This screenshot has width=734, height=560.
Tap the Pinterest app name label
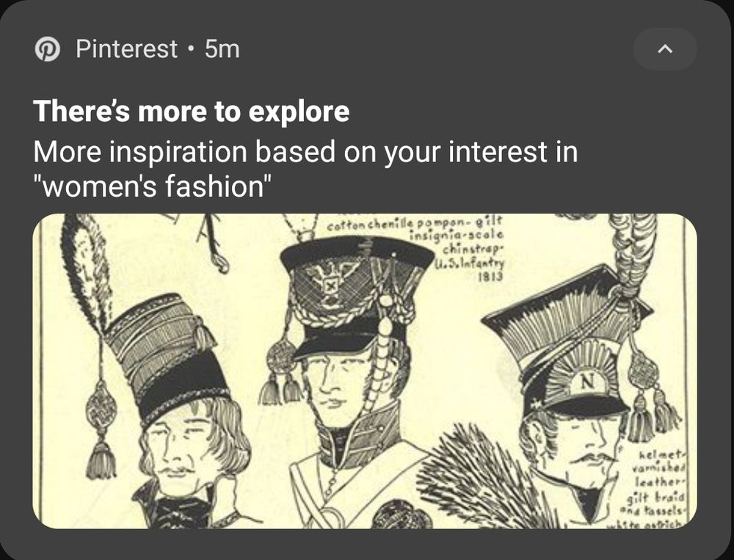tap(126, 50)
